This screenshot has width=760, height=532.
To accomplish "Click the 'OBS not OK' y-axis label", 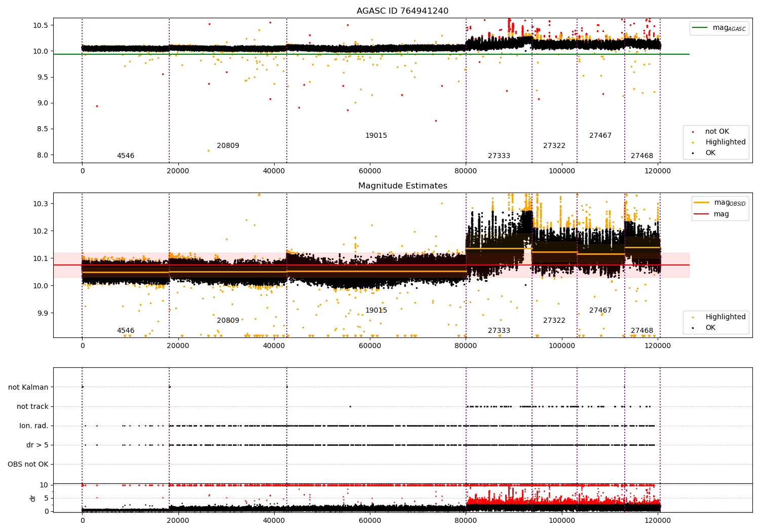I will [28, 464].
